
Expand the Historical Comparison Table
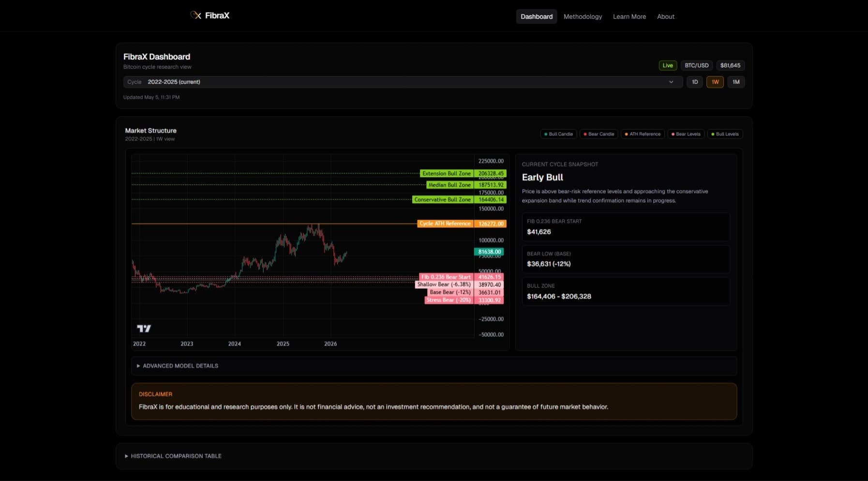pos(434,456)
